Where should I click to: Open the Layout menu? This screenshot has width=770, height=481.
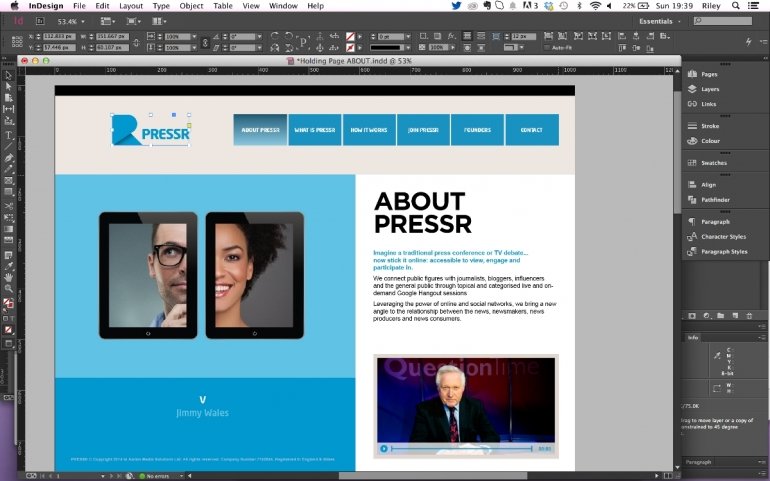coord(131,6)
